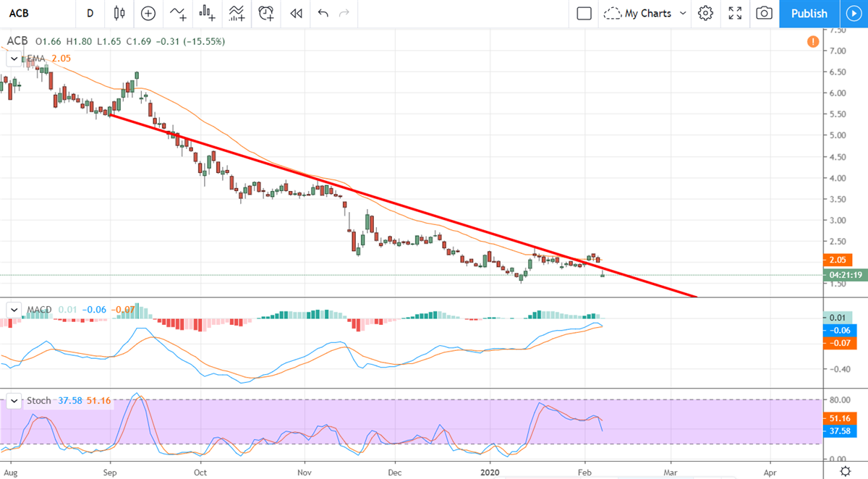This screenshot has height=479, width=868.
Task: Click the L1.65 low price value
Action: [109, 41]
